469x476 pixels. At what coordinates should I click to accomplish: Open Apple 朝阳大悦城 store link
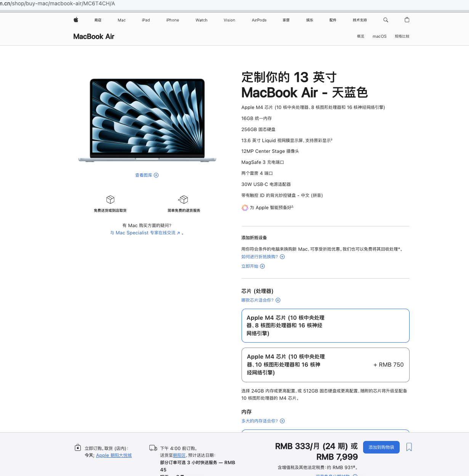[x=114, y=455]
